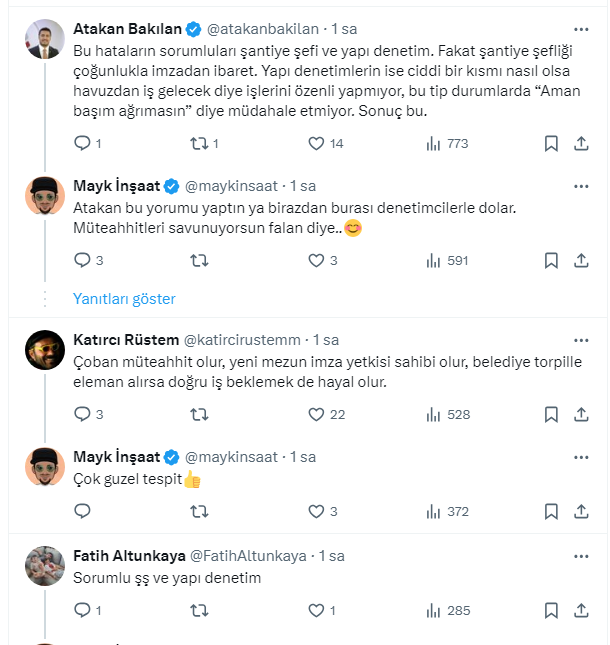Click Atakan Bakılan's profile avatar
This screenshot has height=645, width=610.
tap(45, 40)
